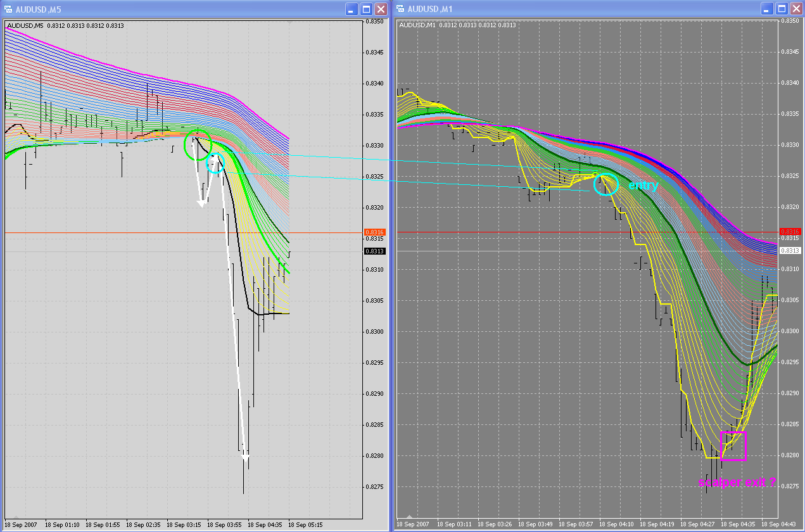Click '18 Sep 04:35' on the M1 time axis

pyautogui.click(x=738, y=525)
